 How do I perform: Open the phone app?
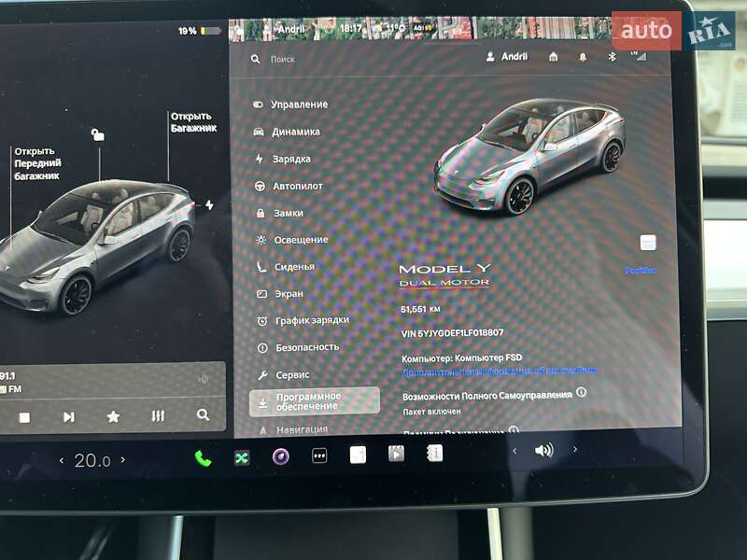203,458
